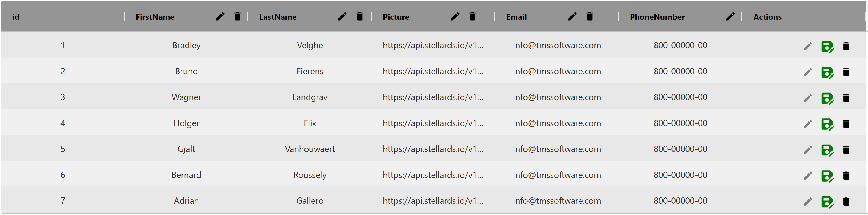Save changes for Bruno Fierens's row
868x215 pixels.
[828, 72]
